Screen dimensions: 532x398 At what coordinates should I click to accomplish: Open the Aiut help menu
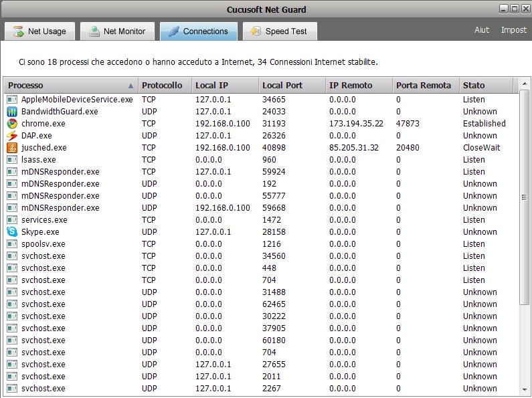pos(482,30)
